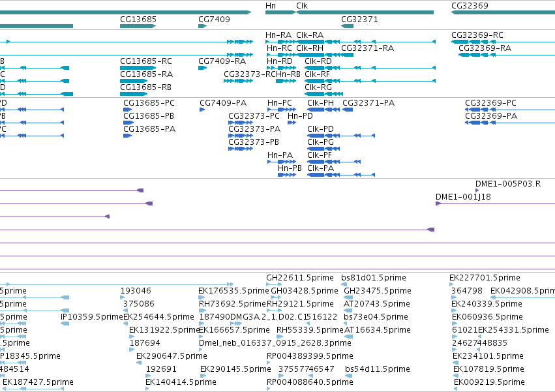555x392 pixels.
Task: Click EST label AT20743.5prime
Action: [x=376, y=304]
